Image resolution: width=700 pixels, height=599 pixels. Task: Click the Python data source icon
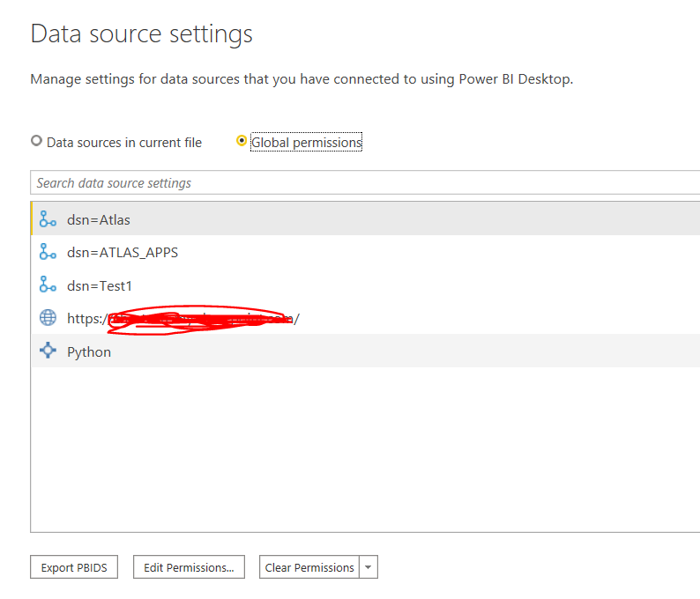[48, 351]
